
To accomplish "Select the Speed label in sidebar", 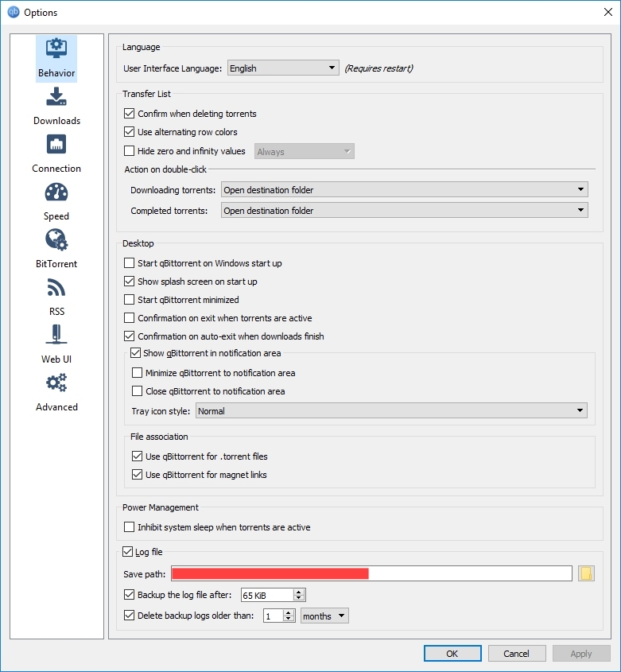I will pyautogui.click(x=56, y=216).
